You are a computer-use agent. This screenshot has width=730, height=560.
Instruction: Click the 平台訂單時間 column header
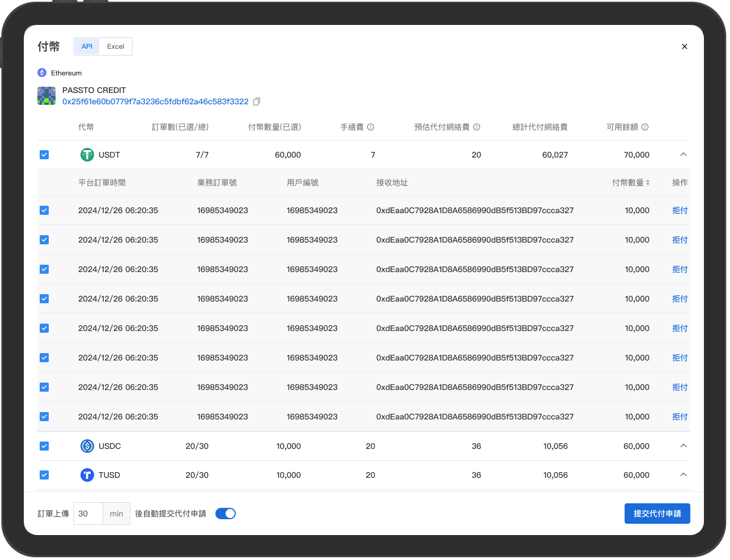102,183
